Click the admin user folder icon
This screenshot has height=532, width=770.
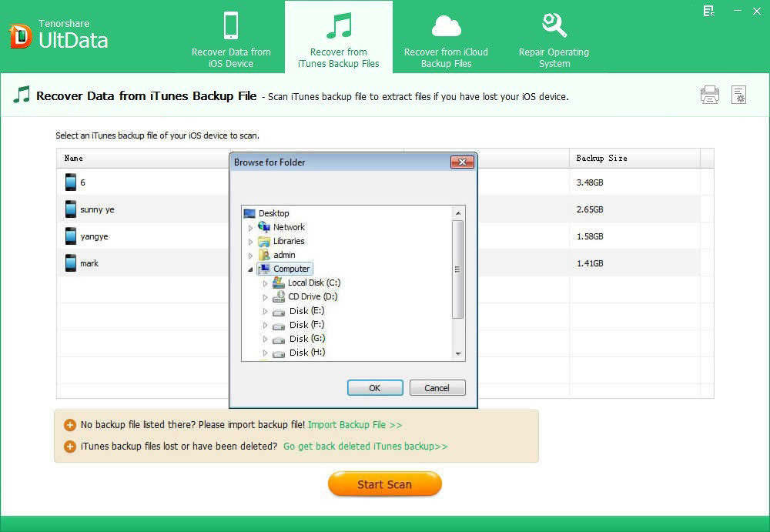264,255
